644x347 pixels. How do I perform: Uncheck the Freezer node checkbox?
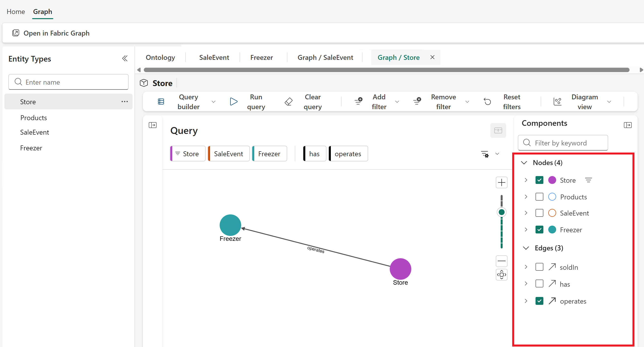[x=539, y=230]
